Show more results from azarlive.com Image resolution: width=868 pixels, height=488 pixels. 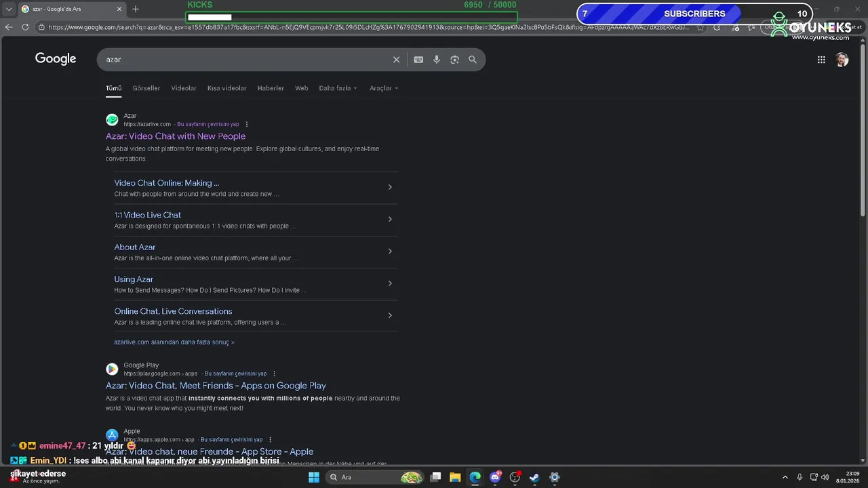pyautogui.click(x=174, y=342)
